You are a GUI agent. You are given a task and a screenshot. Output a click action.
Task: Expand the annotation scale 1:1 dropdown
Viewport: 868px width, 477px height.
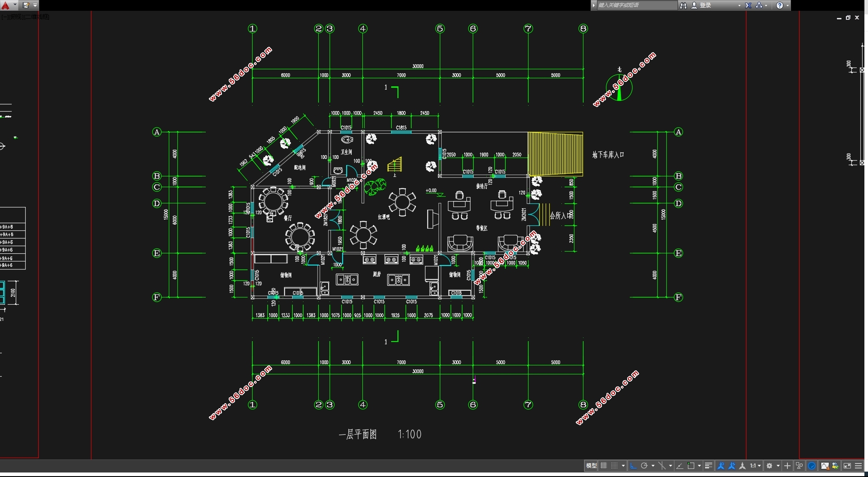point(755,466)
